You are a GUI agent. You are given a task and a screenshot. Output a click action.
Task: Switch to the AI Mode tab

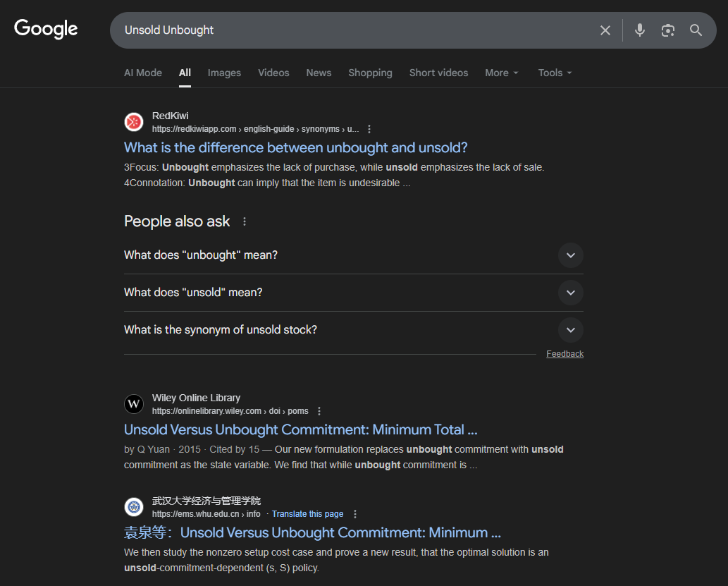[x=143, y=73]
